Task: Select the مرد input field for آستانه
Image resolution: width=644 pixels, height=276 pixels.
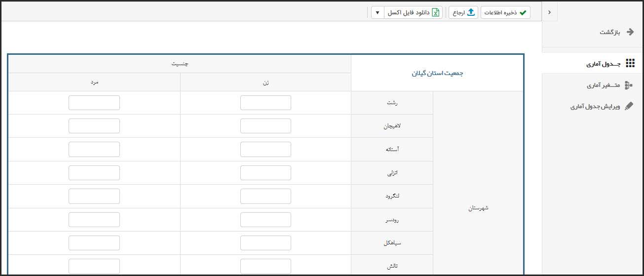Action: point(94,149)
